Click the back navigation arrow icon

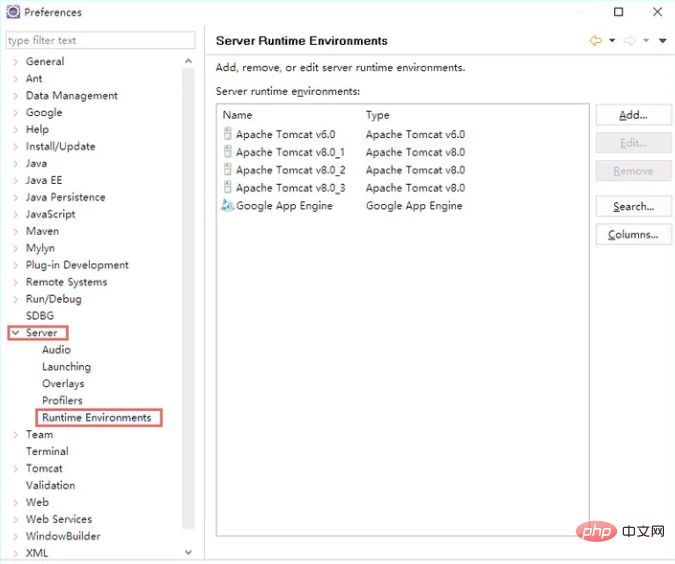coord(596,41)
